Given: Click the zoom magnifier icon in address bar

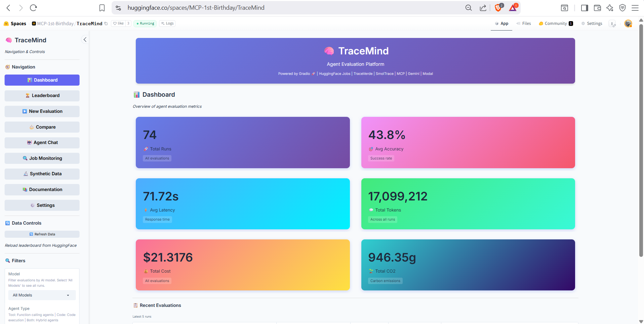Looking at the screenshot, I should click(469, 8).
